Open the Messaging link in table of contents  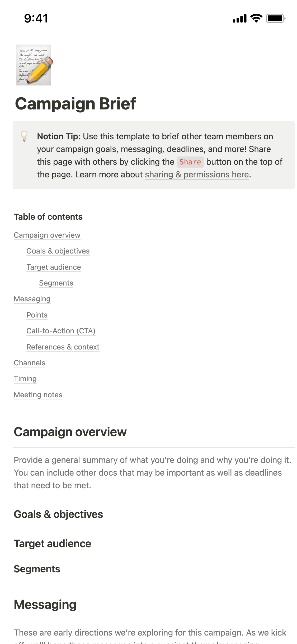(32, 299)
